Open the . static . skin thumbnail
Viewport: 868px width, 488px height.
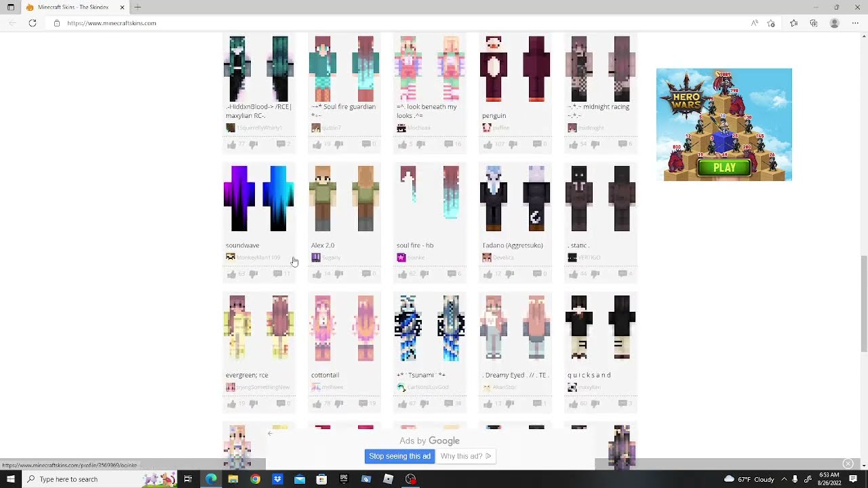601,199
